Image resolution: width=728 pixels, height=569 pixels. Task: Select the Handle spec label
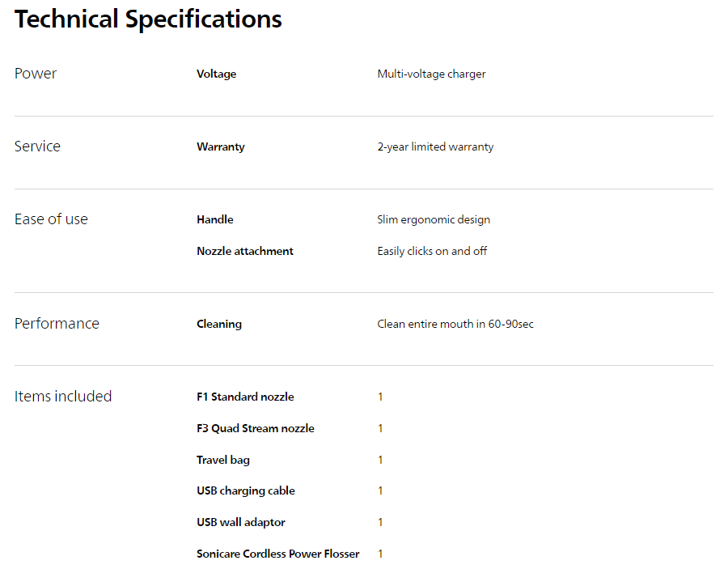coord(214,220)
